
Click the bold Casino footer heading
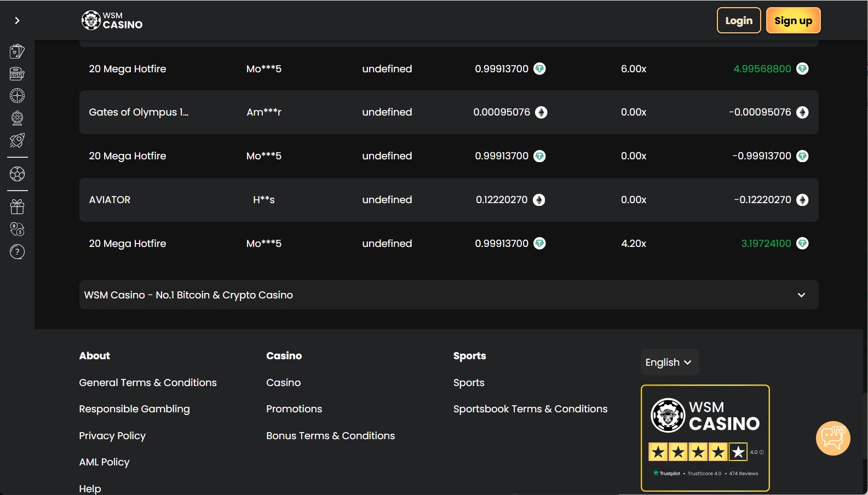(x=284, y=355)
